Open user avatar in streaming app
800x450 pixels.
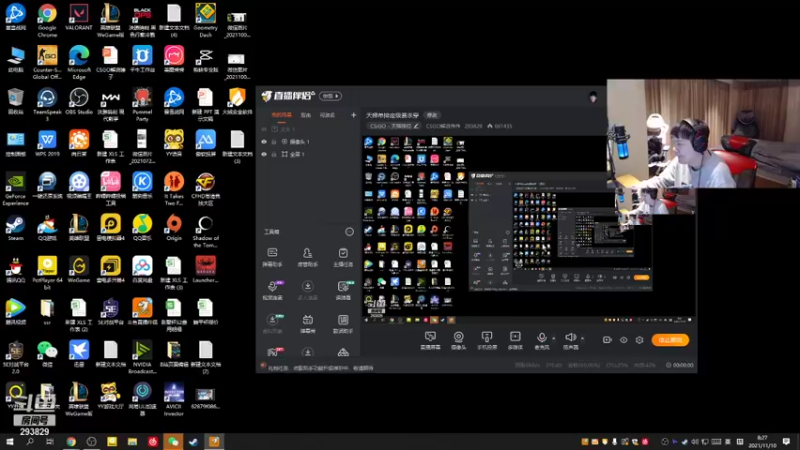(593, 97)
